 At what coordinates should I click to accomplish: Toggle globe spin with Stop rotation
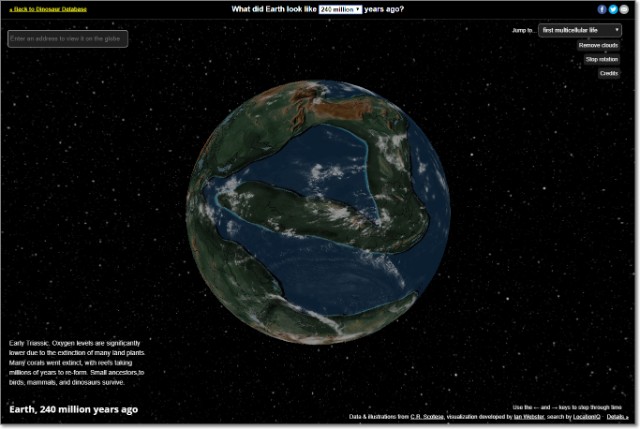click(602, 59)
